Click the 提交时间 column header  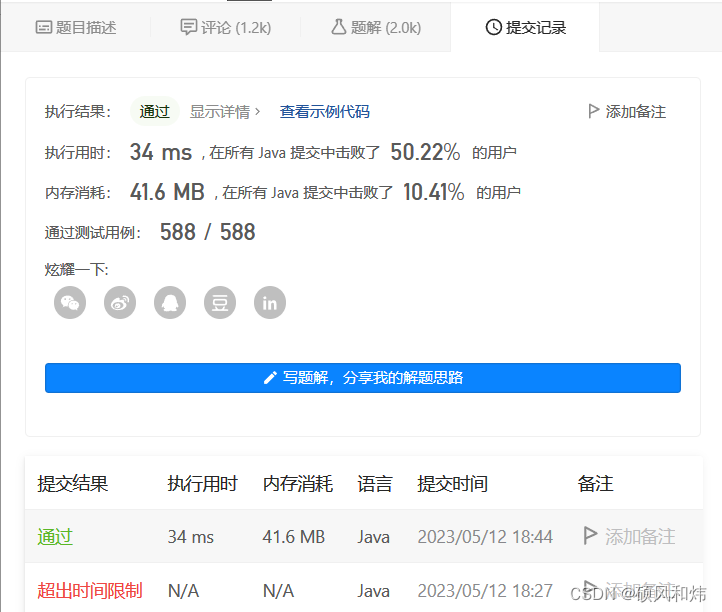pyautogui.click(x=452, y=484)
